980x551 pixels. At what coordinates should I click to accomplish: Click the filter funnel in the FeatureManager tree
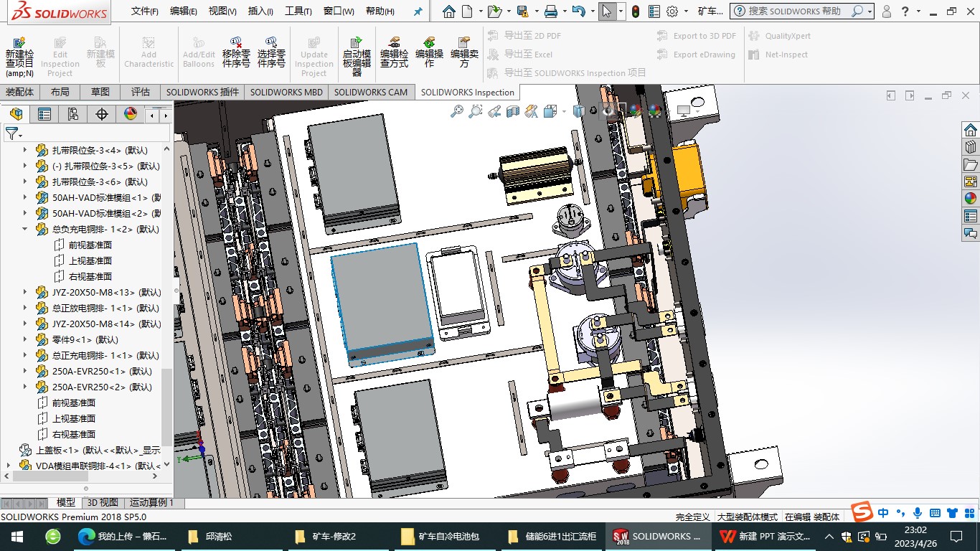coord(11,133)
